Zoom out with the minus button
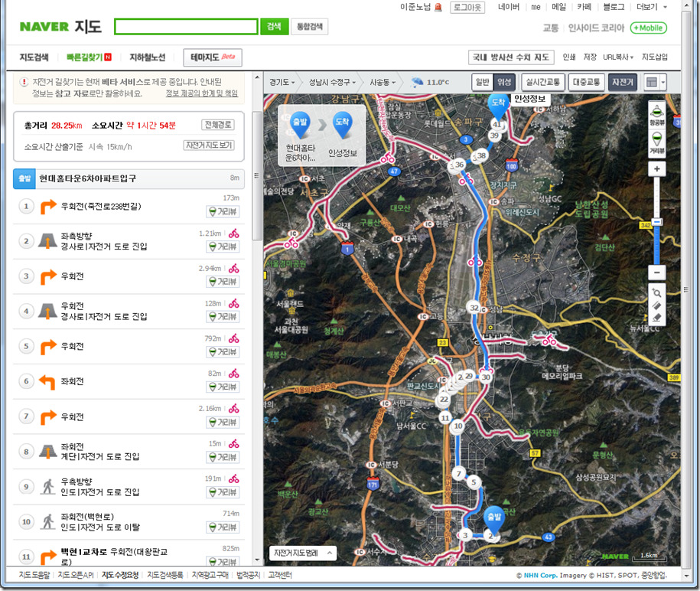 [x=656, y=273]
